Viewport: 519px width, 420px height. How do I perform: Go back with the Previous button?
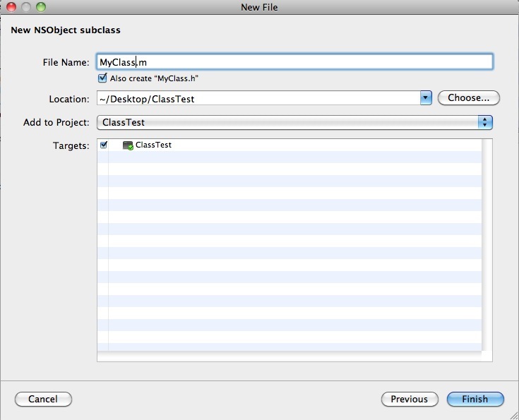(x=410, y=399)
